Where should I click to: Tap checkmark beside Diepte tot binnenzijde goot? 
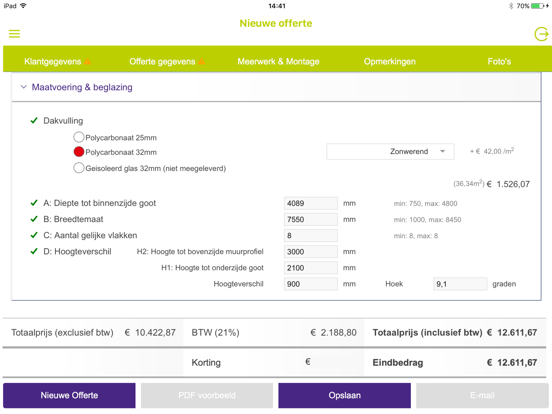coord(34,203)
